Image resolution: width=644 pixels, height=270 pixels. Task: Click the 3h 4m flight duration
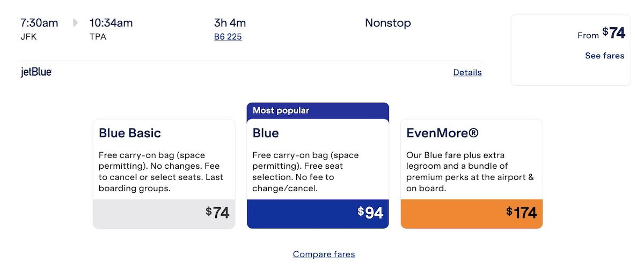pyautogui.click(x=230, y=23)
